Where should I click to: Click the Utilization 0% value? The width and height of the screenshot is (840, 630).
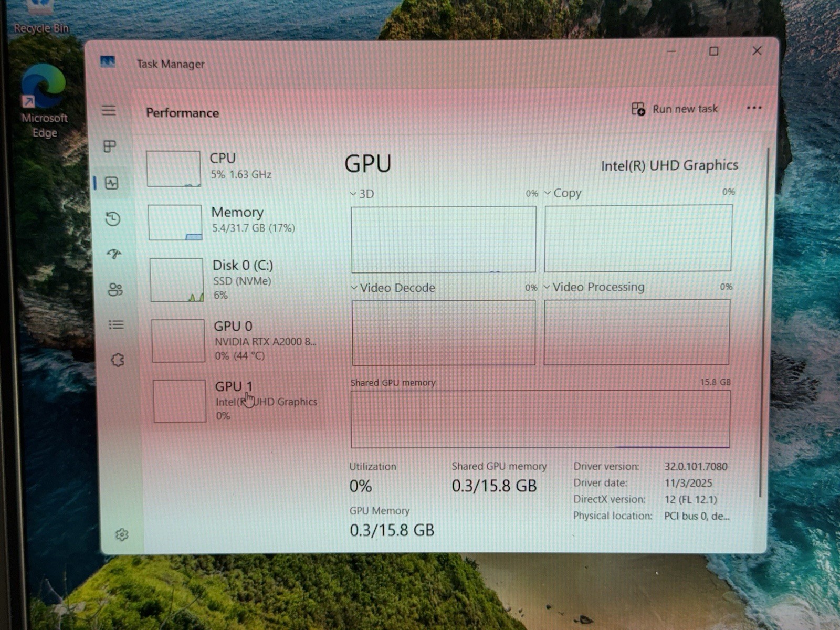pos(361,486)
